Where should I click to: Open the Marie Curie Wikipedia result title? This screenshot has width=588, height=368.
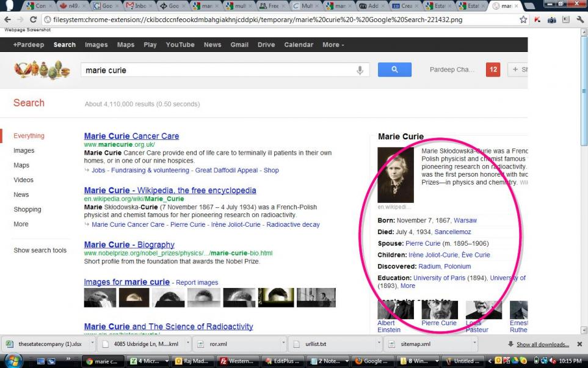(170, 190)
